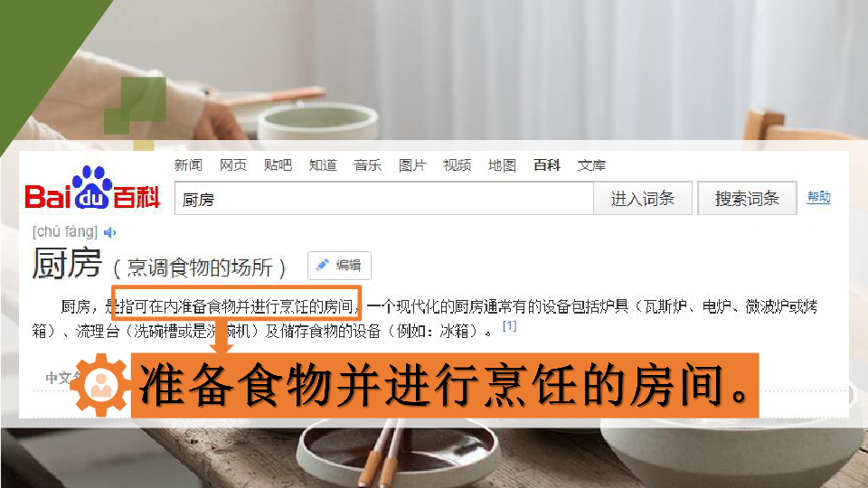The image size is (868, 488).
Task: Select the 百科 navigation tab
Action: 547,164
